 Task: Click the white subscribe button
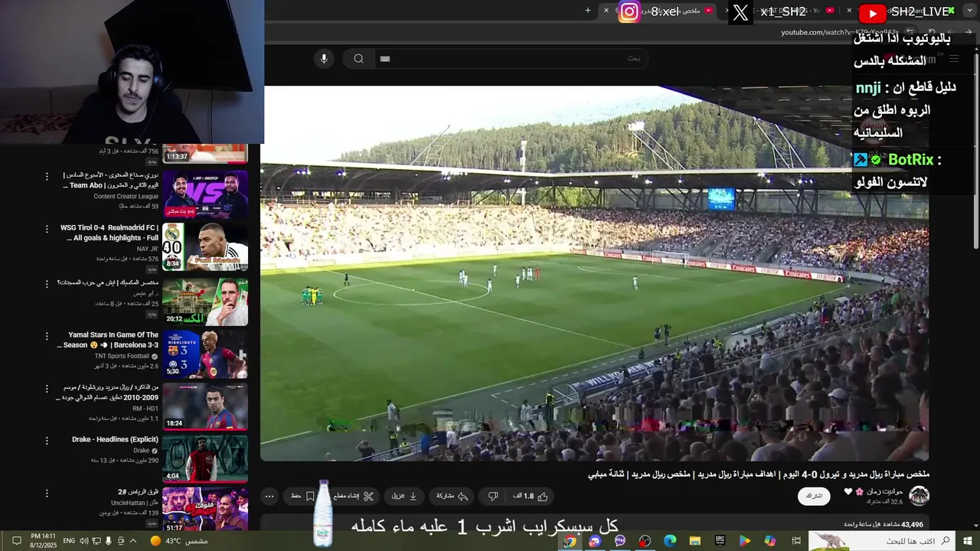tap(815, 496)
